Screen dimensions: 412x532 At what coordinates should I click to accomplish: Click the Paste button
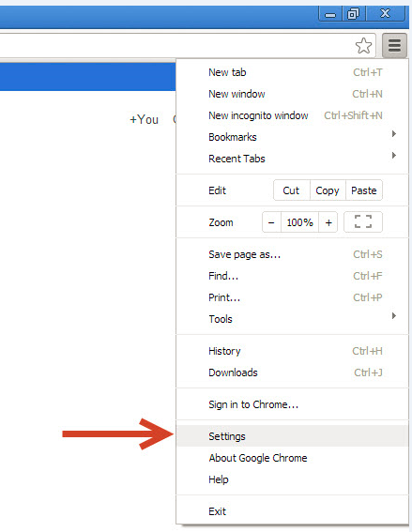click(x=364, y=190)
